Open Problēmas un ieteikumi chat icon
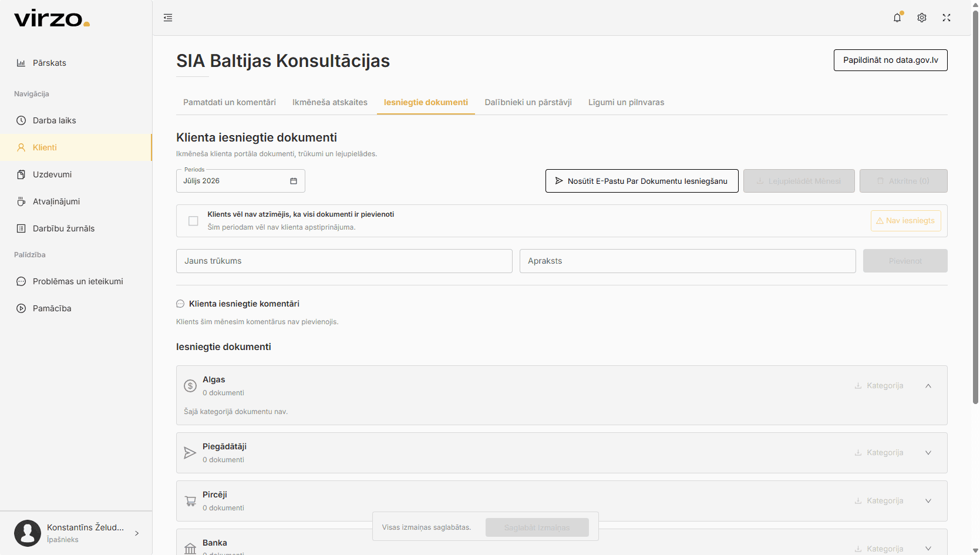The width and height of the screenshot is (980, 555). (x=21, y=281)
